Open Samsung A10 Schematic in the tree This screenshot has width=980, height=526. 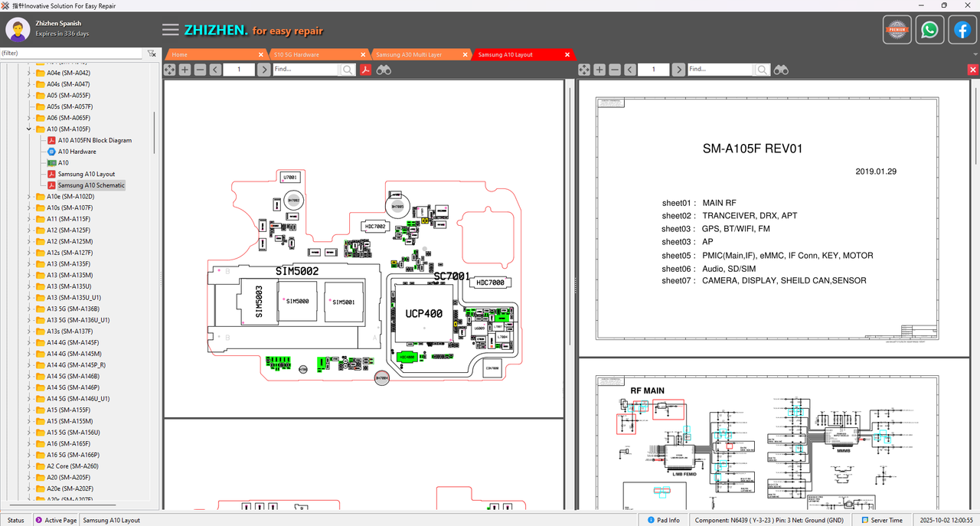coord(91,185)
